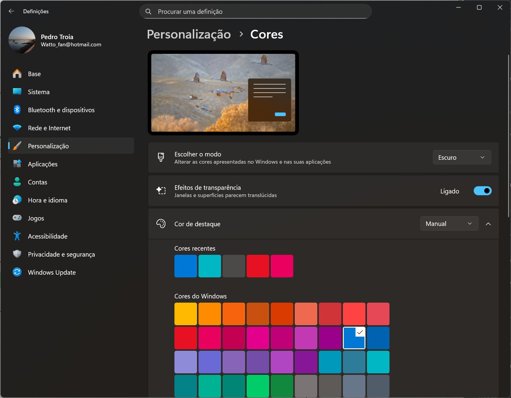511x398 pixels.
Task: Select the Bluetooth e dispositivos icon
Action: 17,110
